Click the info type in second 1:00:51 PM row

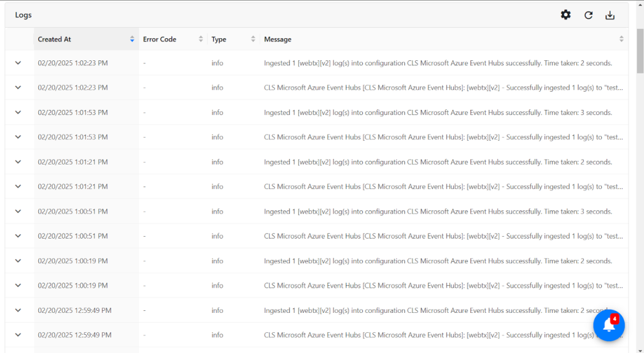coord(217,236)
